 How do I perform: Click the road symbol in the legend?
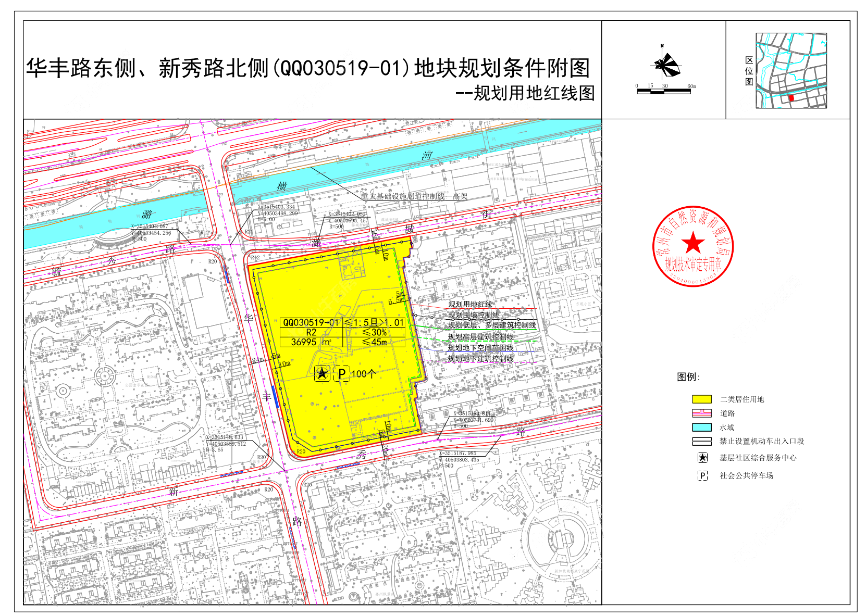click(x=701, y=413)
